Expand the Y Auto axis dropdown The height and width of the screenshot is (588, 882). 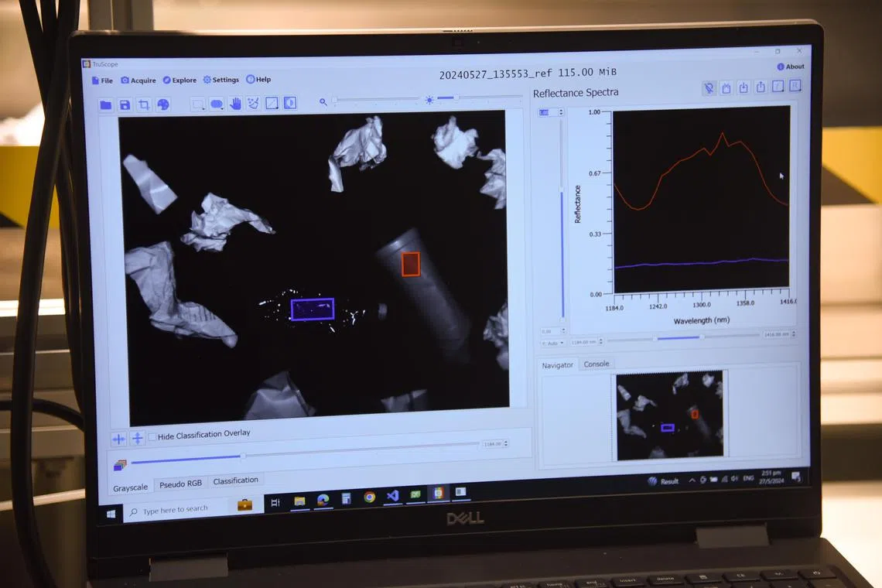tap(552, 342)
